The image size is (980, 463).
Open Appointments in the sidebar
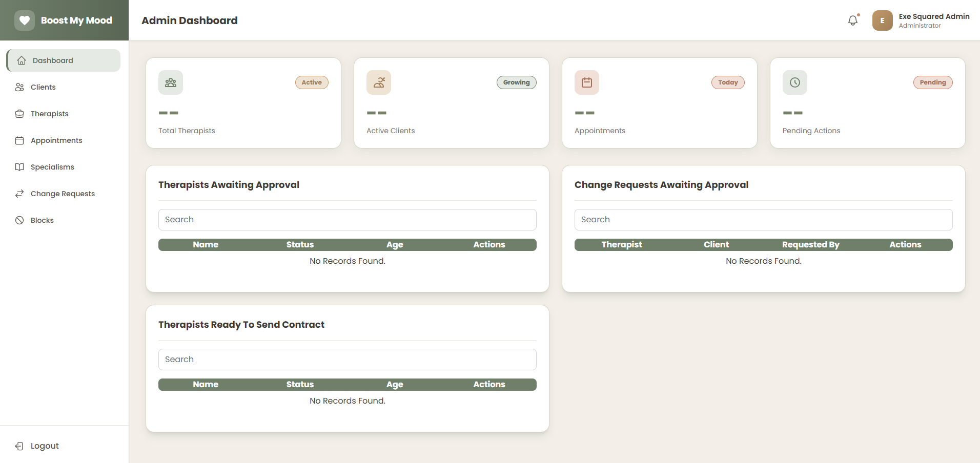(x=56, y=140)
